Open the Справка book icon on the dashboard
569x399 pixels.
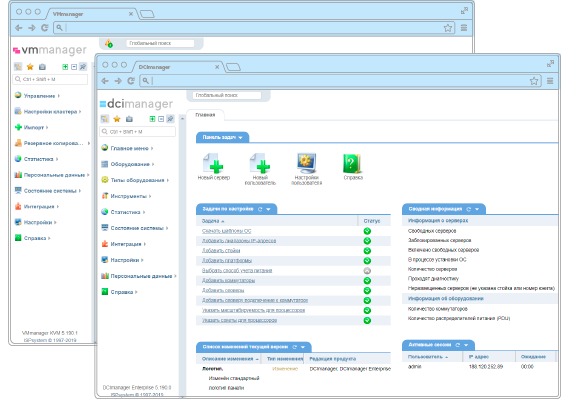352,164
